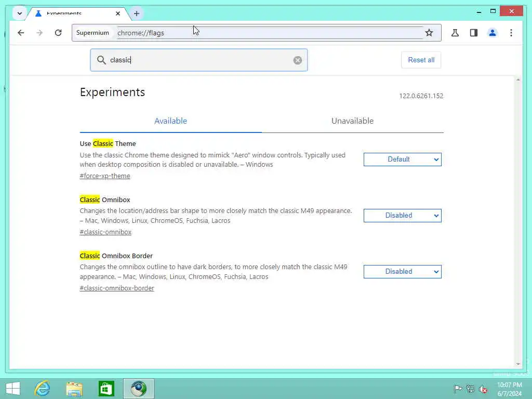This screenshot has width=532, height=399.
Task: Click the Use Classic Theme heading
Action: tap(108, 143)
